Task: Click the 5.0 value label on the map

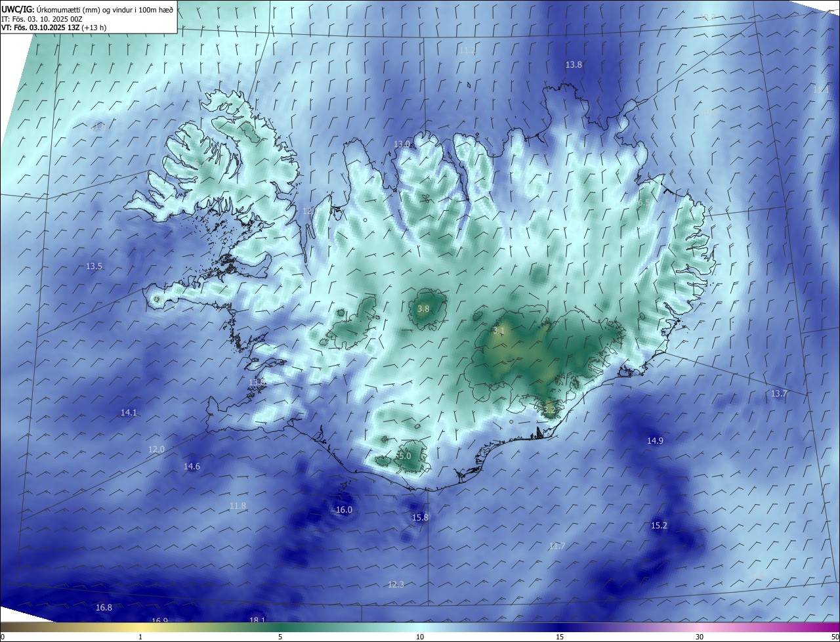Action: (404, 456)
